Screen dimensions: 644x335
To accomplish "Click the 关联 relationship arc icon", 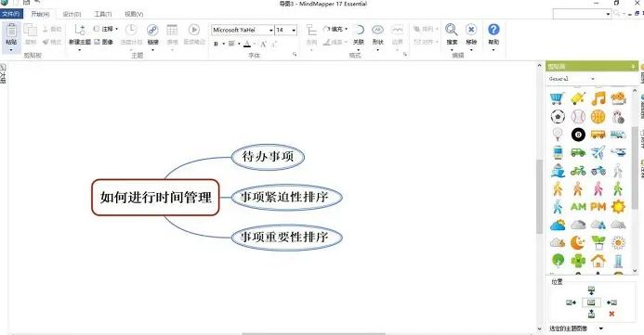I will [359, 30].
